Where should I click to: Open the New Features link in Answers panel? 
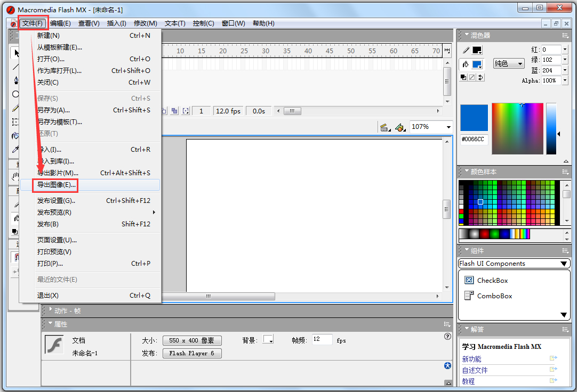click(472, 359)
